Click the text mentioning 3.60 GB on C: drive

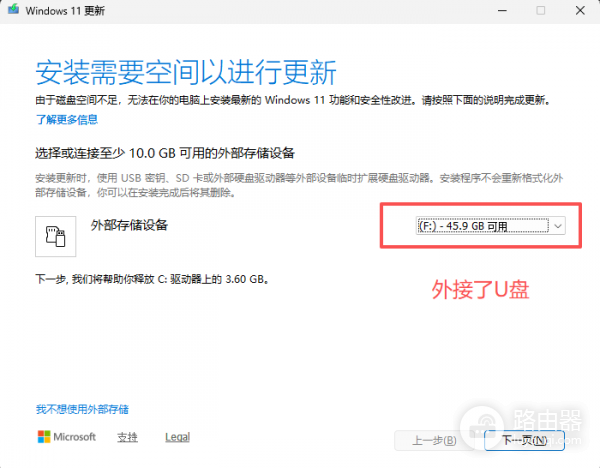pos(152,279)
